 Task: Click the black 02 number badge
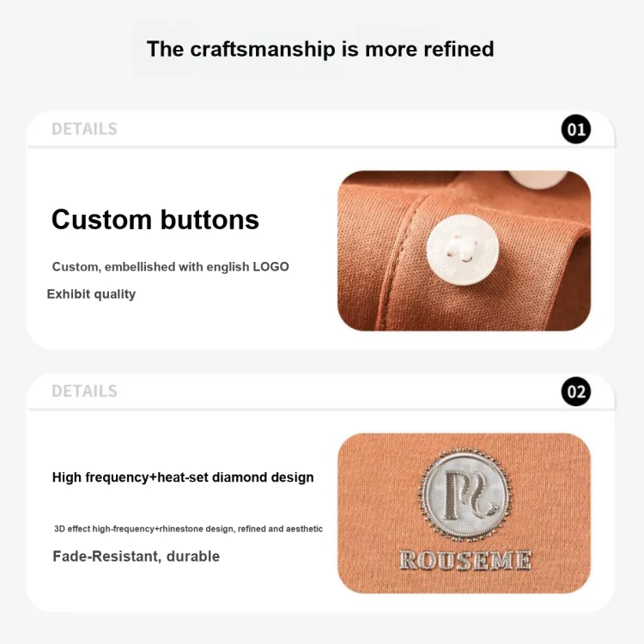(576, 392)
